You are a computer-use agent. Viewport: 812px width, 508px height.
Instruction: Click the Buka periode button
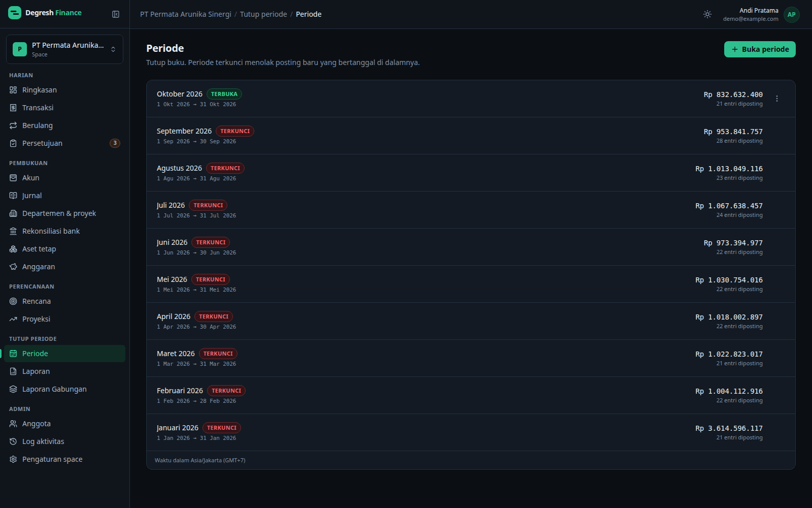760,49
